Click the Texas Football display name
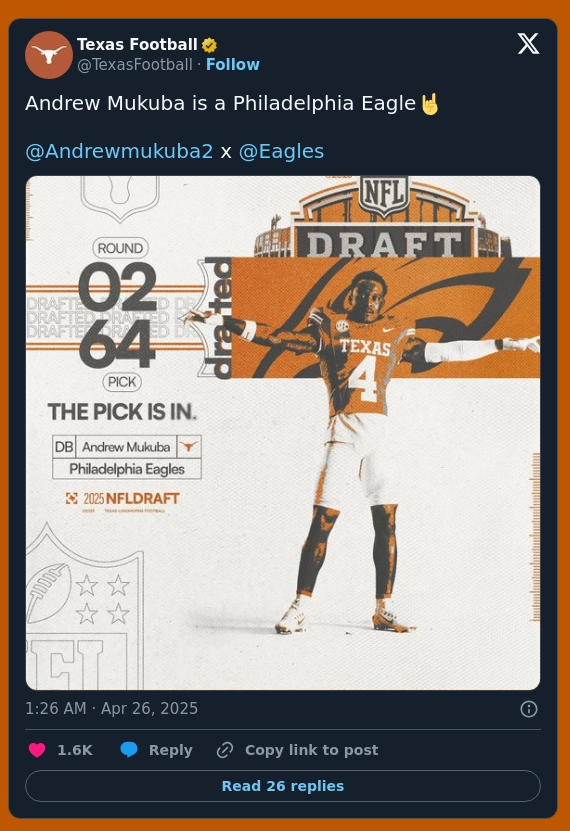570x831 pixels. point(137,45)
